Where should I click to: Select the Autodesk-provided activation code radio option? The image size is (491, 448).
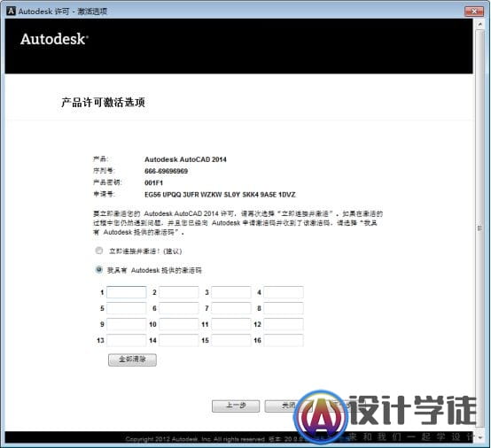point(99,270)
